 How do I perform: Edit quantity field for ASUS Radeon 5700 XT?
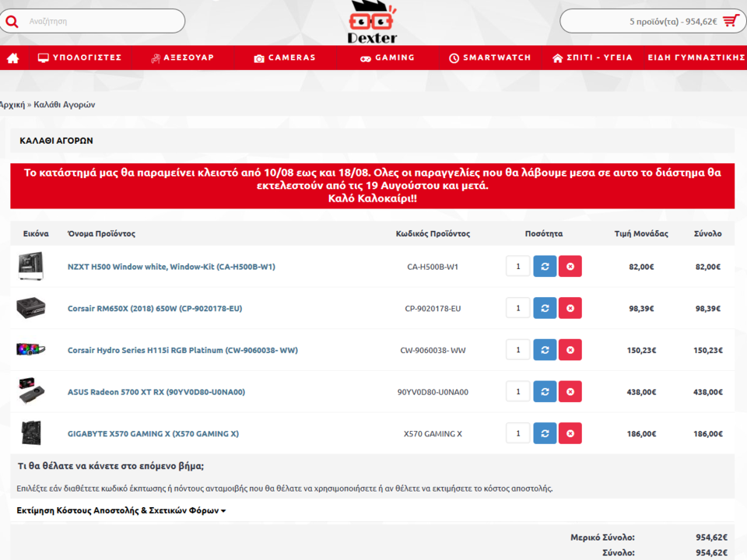click(x=518, y=391)
